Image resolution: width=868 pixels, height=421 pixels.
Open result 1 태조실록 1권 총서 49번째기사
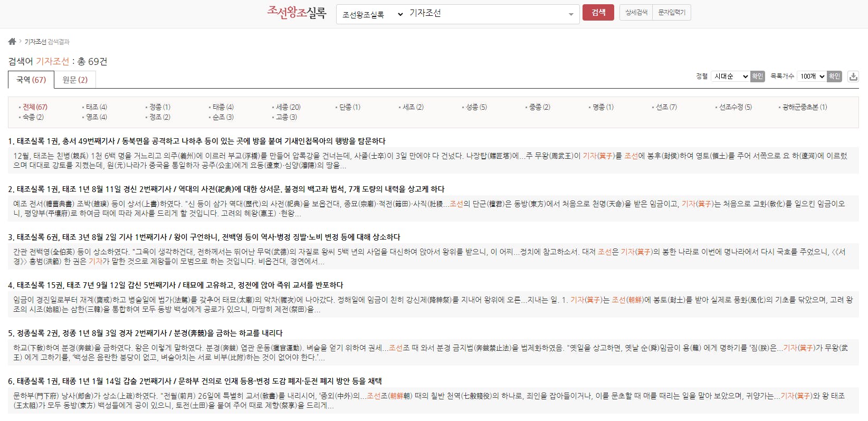pyautogui.click(x=197, y=141)
